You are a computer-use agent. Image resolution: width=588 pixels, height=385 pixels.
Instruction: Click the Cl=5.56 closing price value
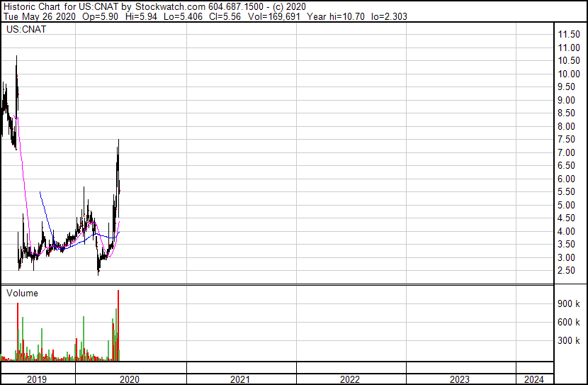point(225,16)
